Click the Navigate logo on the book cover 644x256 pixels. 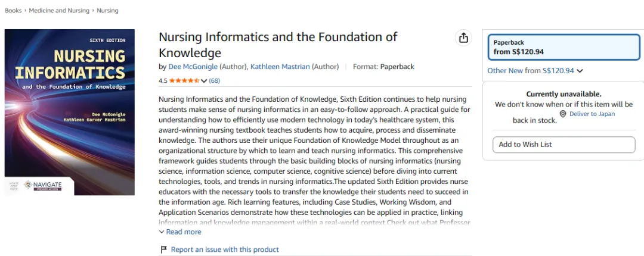[x=43, y=185]
